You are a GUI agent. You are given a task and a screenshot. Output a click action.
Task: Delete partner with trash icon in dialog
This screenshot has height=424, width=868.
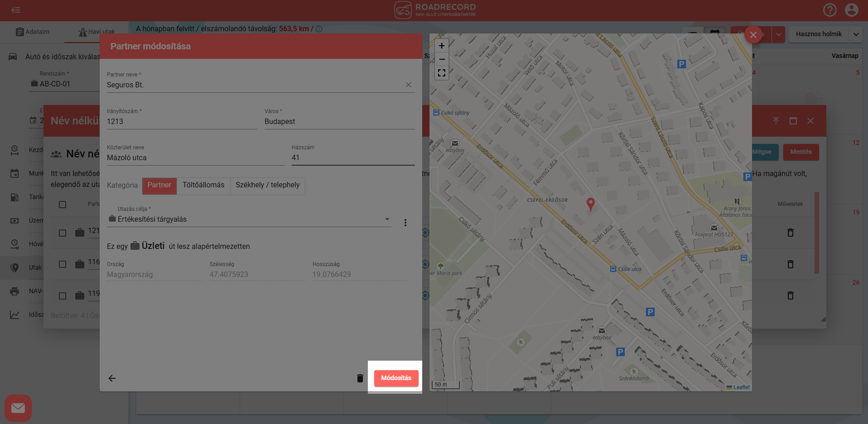pyautogui.click(x=360, y=378)
